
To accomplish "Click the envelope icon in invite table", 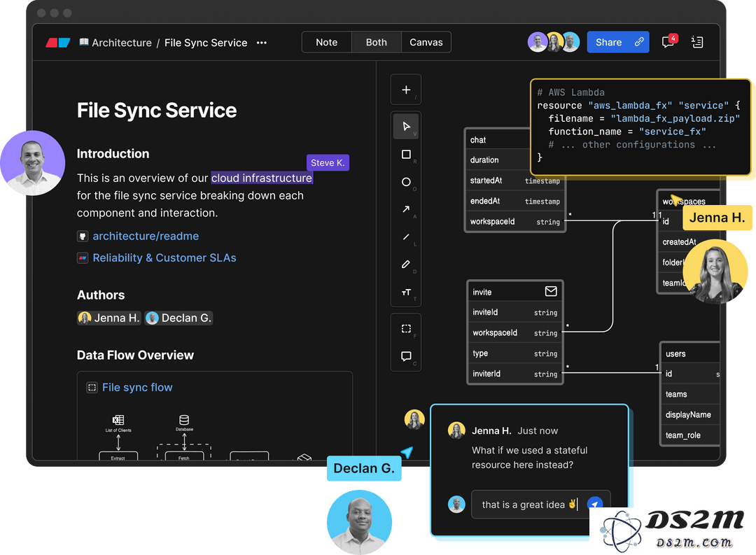I will pyautogui.click(x=551, y=291).
